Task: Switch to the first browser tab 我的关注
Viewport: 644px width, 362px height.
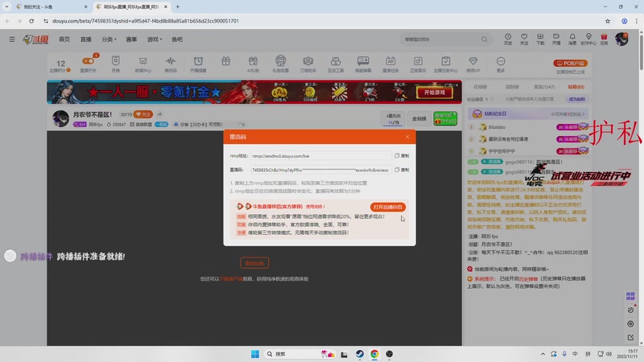Action: [50, 7]
